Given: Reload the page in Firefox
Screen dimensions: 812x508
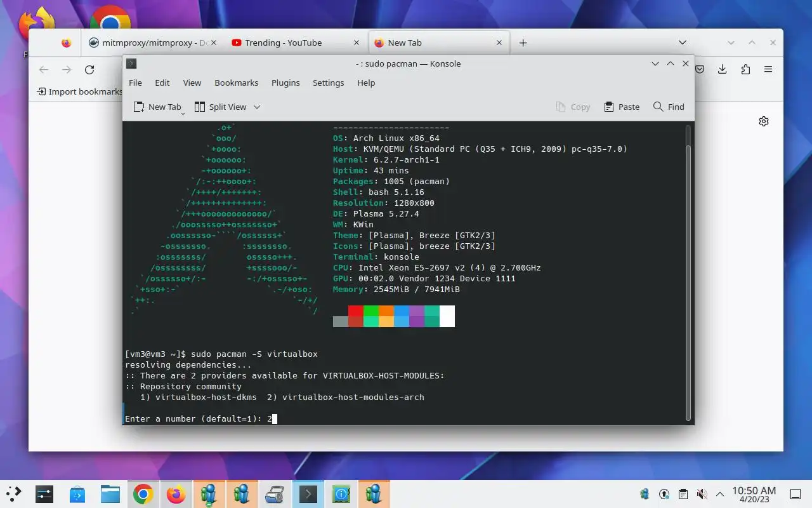Looking at the screenshot, I should pyautogui.click(x=89, y=70).
